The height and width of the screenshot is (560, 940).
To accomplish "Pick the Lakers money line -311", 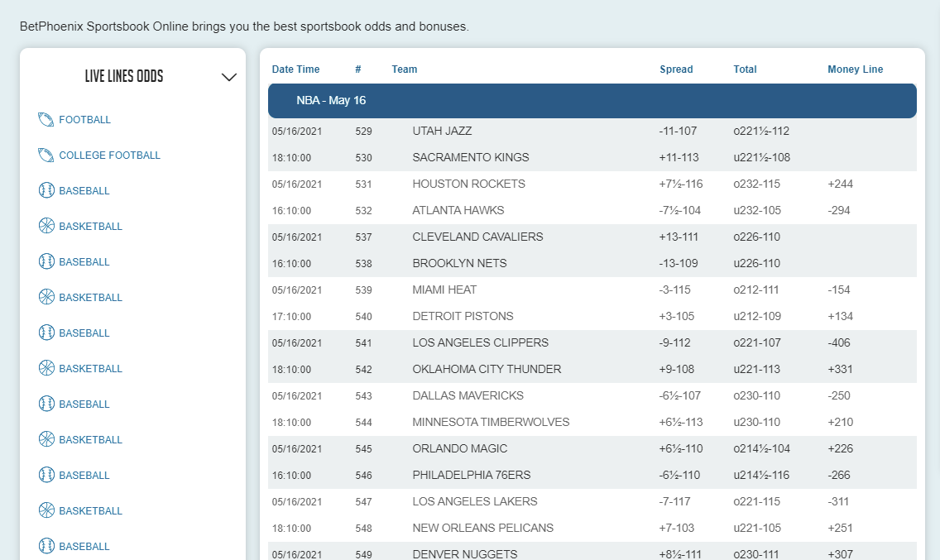I will [838, 501].
